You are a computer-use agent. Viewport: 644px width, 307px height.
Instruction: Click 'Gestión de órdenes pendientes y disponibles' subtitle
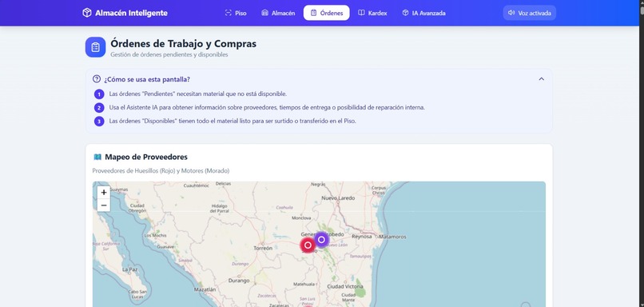(169, 54)
